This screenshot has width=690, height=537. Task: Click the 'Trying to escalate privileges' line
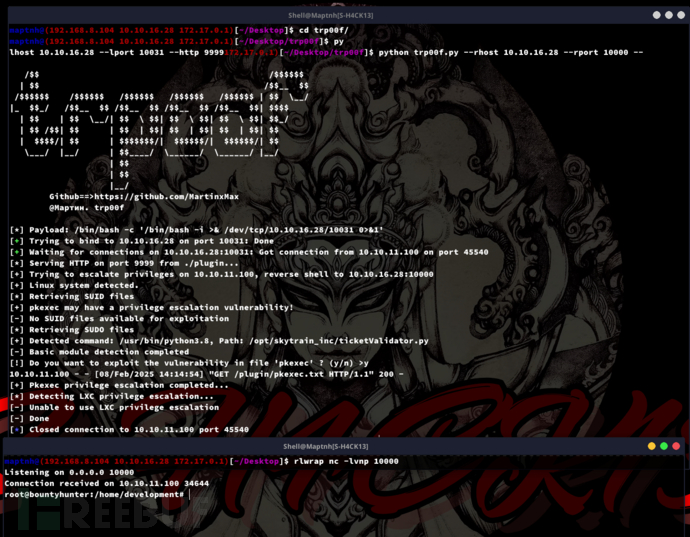[222, 274]
